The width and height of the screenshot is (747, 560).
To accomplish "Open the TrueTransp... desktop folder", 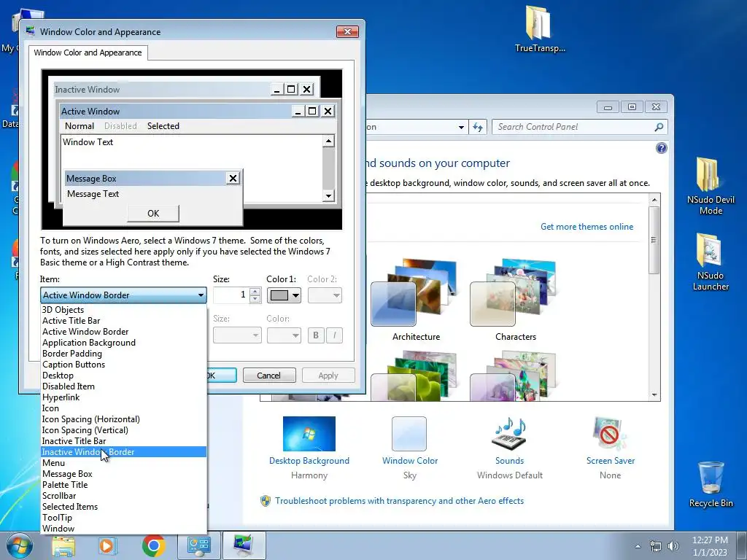I will [x=539, y=28].
